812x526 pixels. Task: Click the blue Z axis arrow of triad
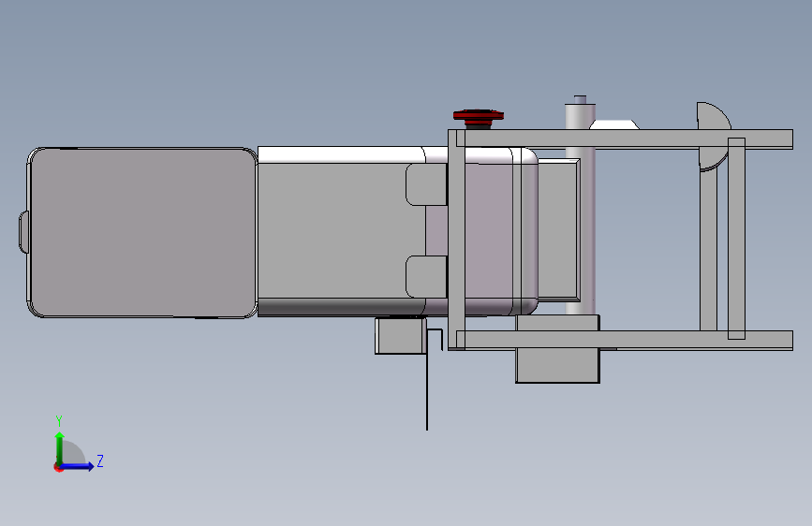click(78, 466)
